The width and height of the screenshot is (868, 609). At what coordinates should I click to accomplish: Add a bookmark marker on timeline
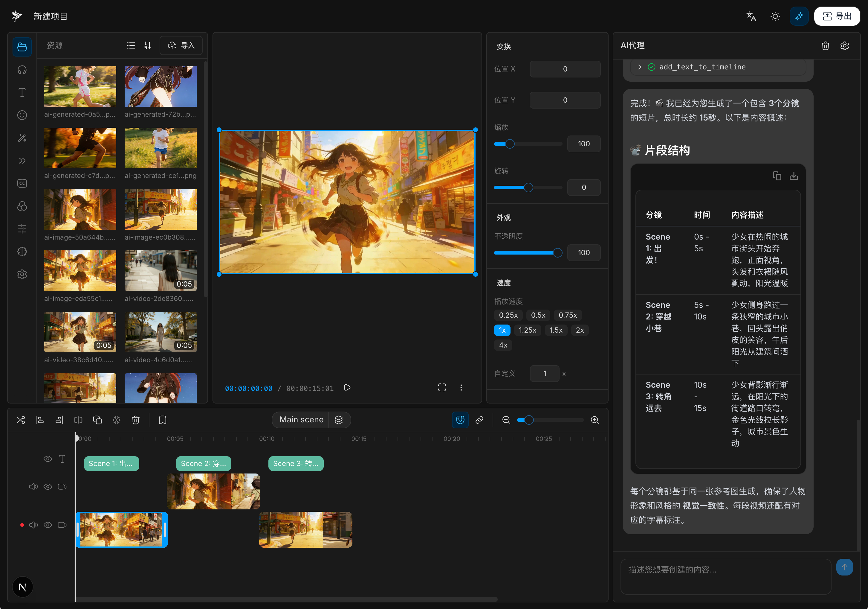(163, 420)
